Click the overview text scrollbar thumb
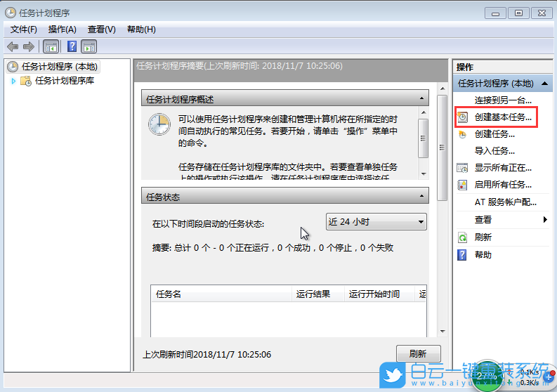The width and height of the screenshot is (557, 392). point(423,138)
